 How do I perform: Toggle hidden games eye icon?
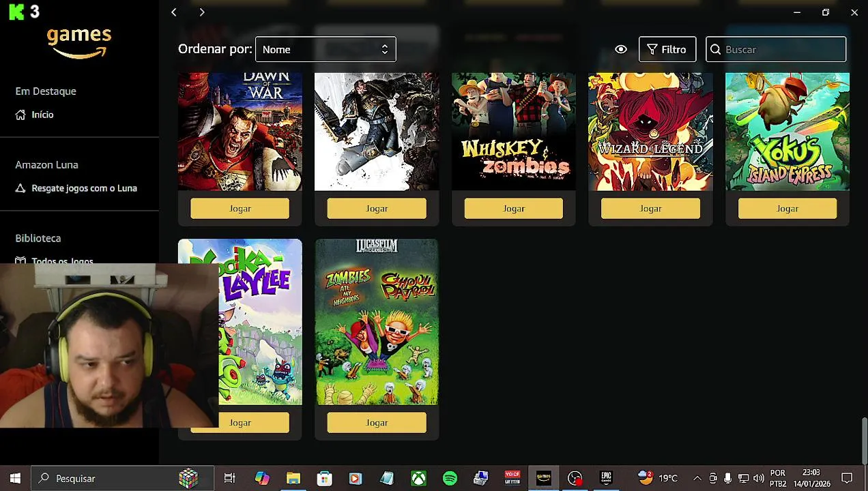click(621, 49)
